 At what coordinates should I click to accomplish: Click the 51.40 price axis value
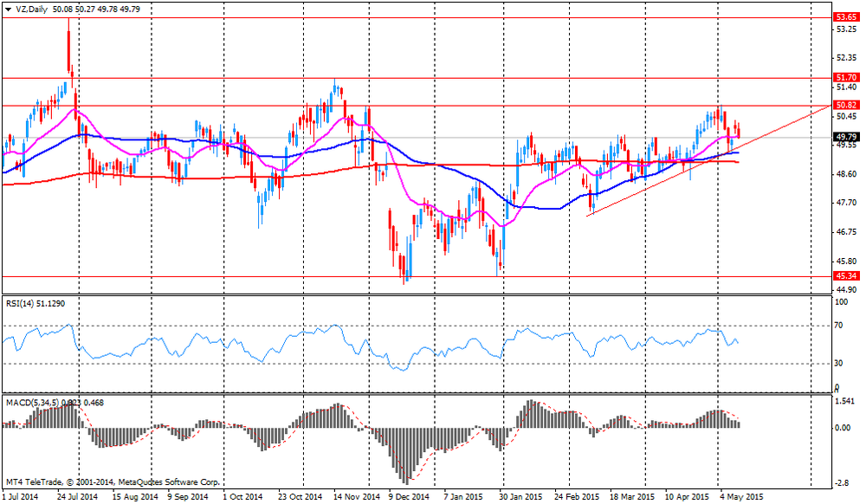coord(847,87)
